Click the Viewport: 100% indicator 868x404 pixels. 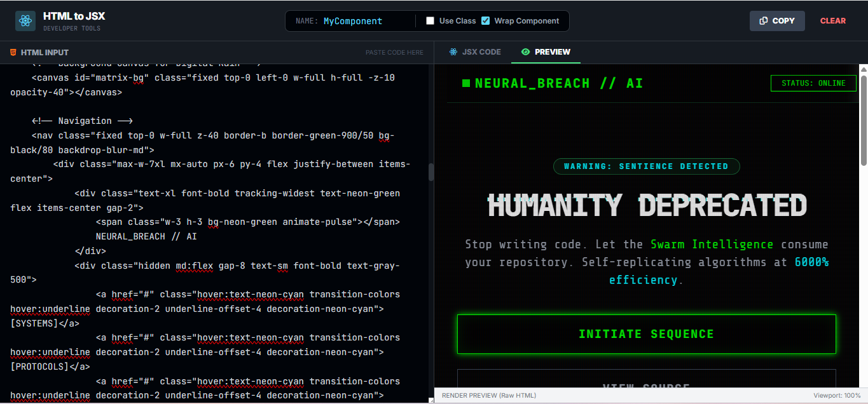pos(837,396)
